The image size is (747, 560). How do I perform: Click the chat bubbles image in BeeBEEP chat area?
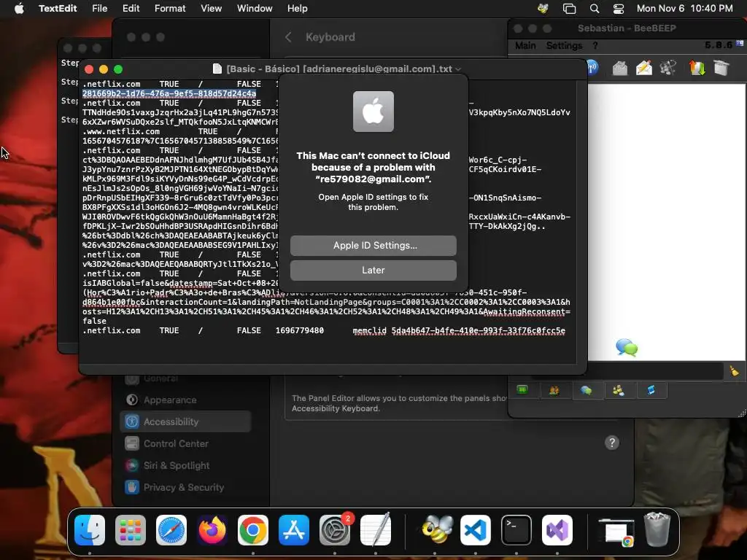coord(627,347)
